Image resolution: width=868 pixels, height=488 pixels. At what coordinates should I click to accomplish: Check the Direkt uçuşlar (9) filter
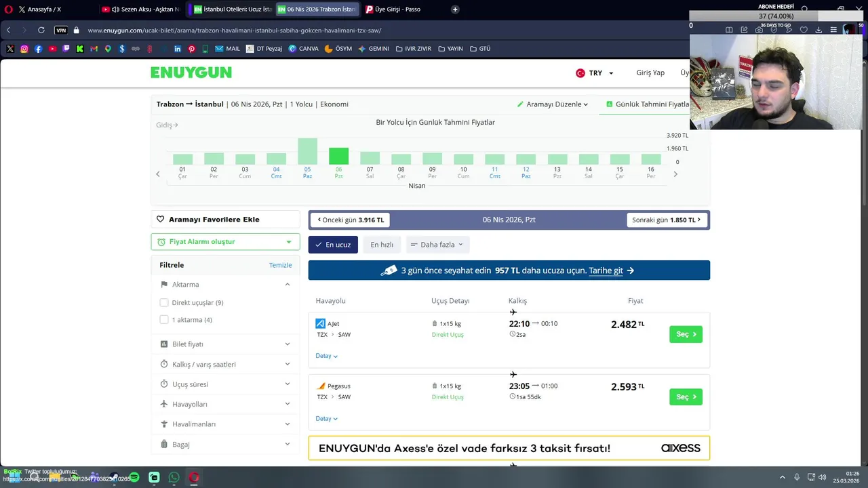(x=164, y=303)
